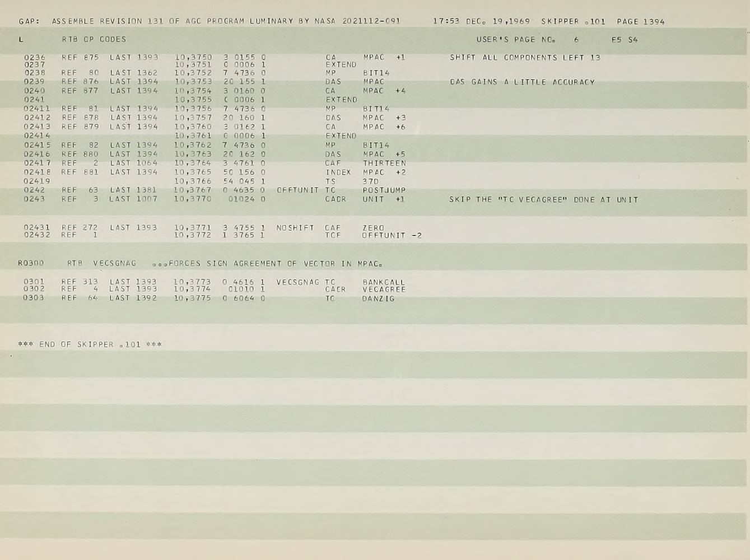
Task: Click the '*** END OF SKIPPER .101 ***' footer
Action: [90, 344]
